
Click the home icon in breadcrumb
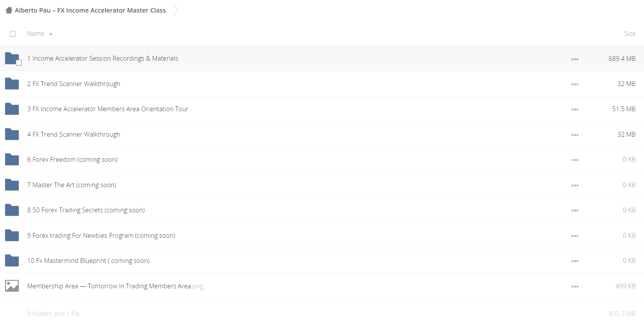9,10
